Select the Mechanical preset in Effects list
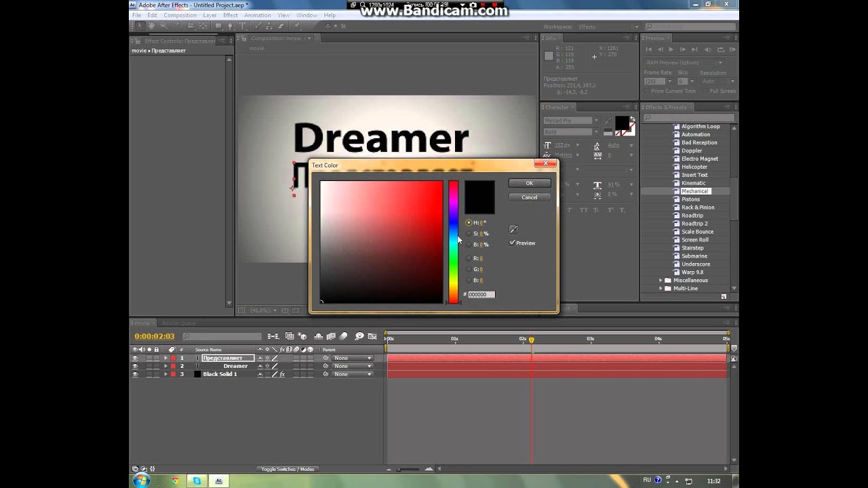Screen dimensions: 868x488 pyautogui.click(x=694, y=191)
